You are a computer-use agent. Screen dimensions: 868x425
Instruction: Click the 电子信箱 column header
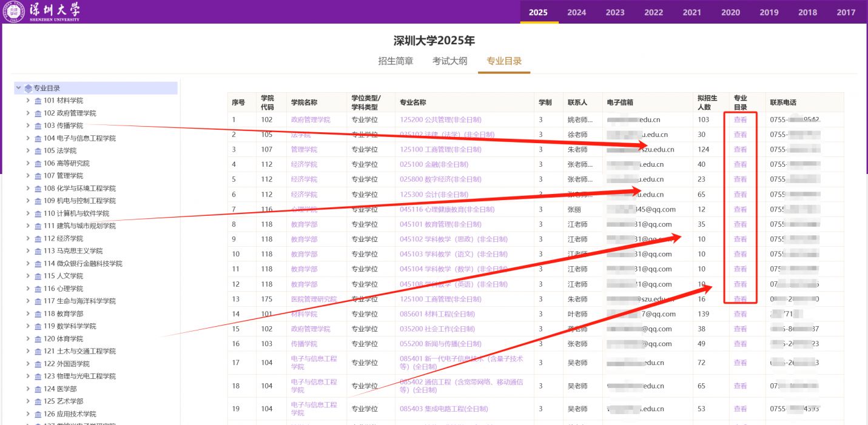coord(620,102)
